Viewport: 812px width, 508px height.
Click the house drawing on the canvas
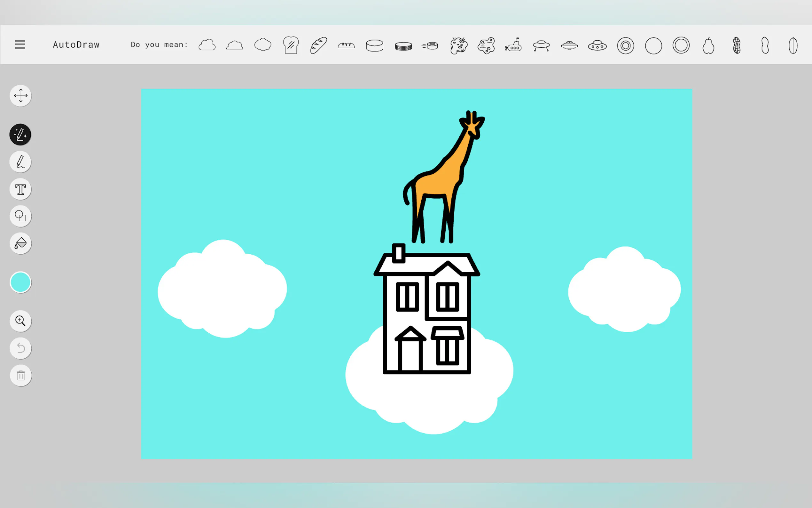(x=426, y=313)
